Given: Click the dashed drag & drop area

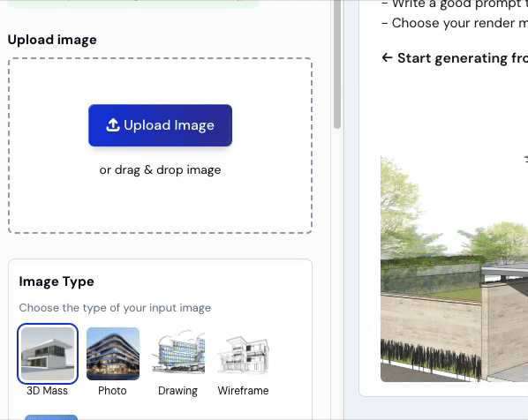Looking at the screenshot, I should coord(161,146).
